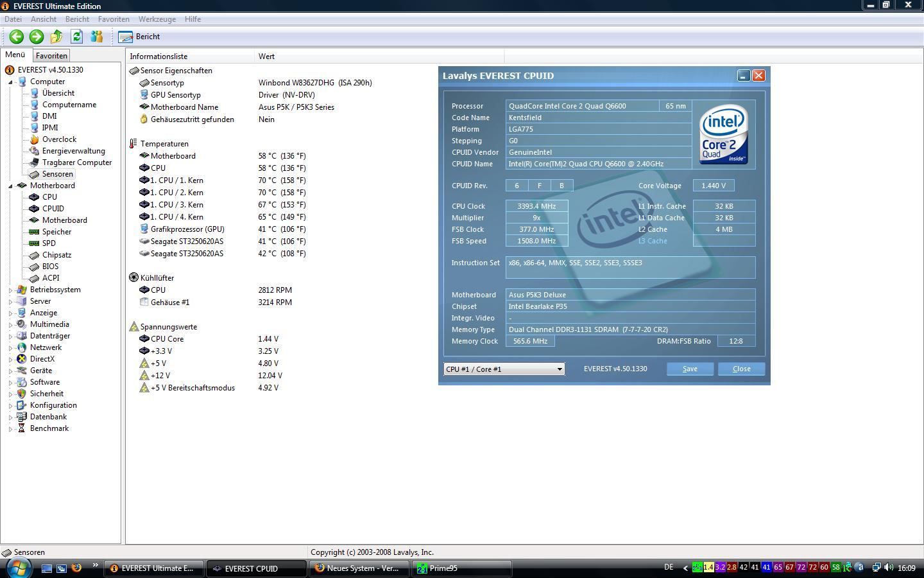
Task: Open the Favoriten menu in menu bar
Action: [114, 19]
